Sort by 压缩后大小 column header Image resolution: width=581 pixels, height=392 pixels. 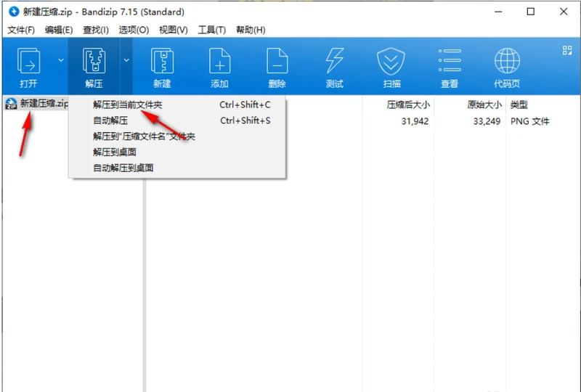pos(408,105)
